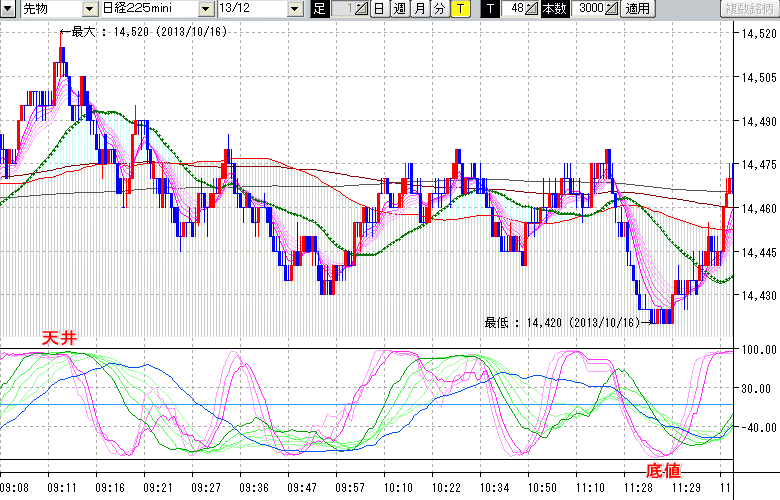Image resolution: width=780 pixels, height=500 pixels.
Task: Click the red 天井 marker on the oscillator
Action: tap(58, 338)
